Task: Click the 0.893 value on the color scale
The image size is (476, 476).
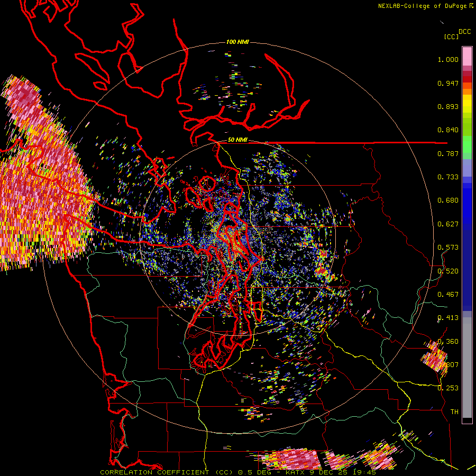Action: 448,106
